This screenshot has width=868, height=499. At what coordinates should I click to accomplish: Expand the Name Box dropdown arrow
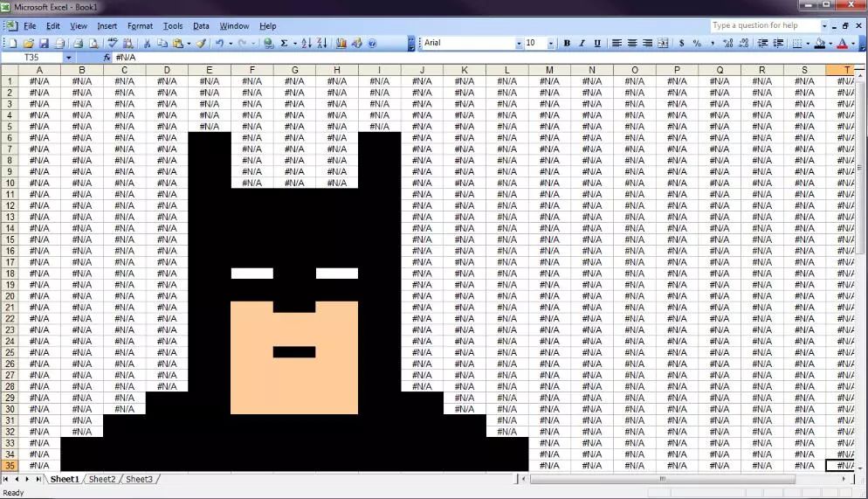pos(69,58)
